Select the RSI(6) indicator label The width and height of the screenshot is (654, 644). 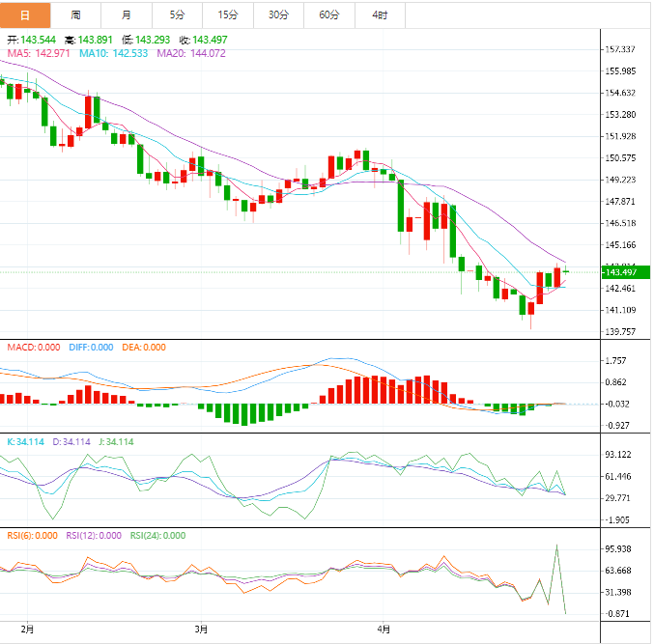[x=33, y=535]
